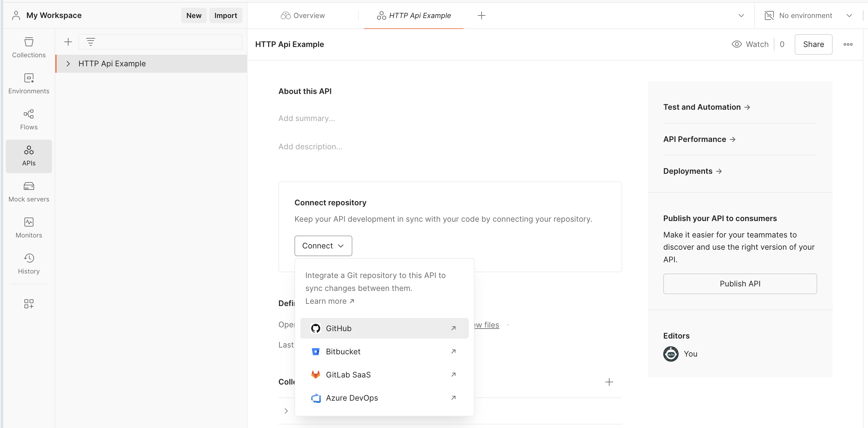Open the Collections sidebar panel

coord(29,47)
